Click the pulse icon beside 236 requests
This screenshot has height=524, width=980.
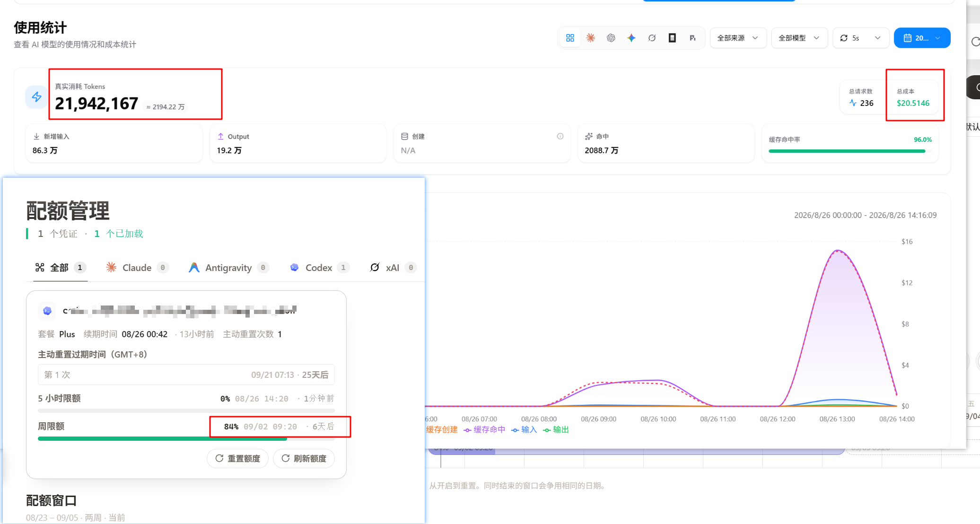[853, 103]
